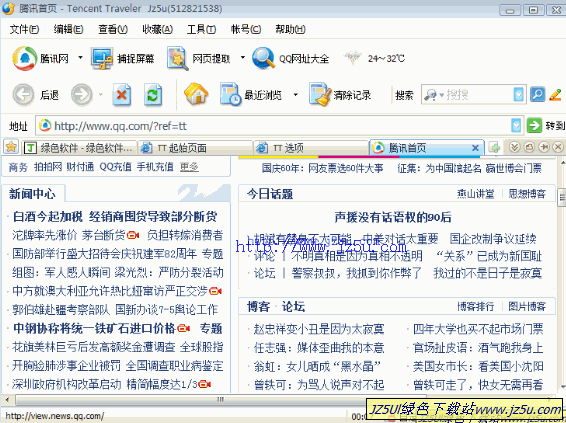Click the tab bar lock/arrow circular icon
Viewport: 566px width, 423px height.
(x=544, y=147)
